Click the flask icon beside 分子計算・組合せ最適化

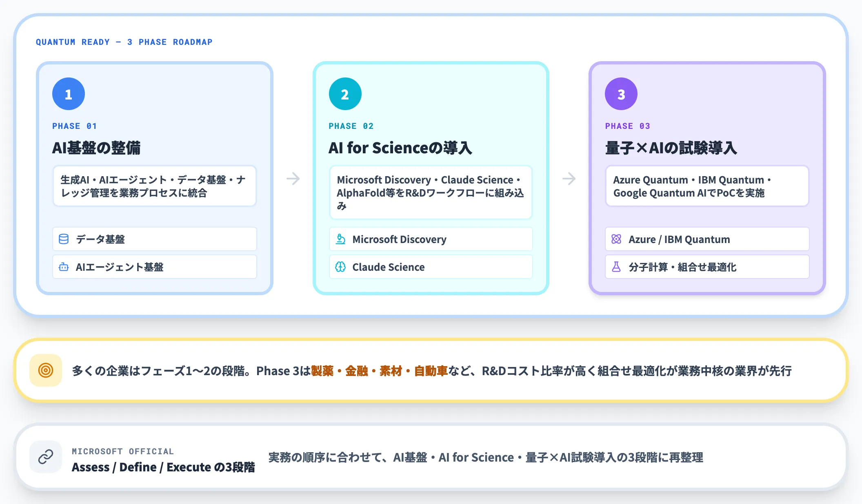616,267
